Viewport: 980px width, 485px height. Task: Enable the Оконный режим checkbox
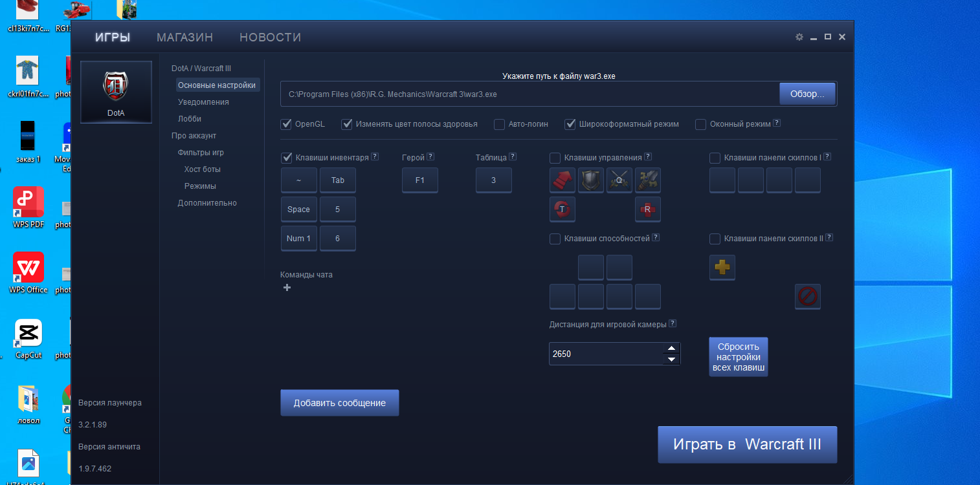pyautogui.click(x=700, y=124)
